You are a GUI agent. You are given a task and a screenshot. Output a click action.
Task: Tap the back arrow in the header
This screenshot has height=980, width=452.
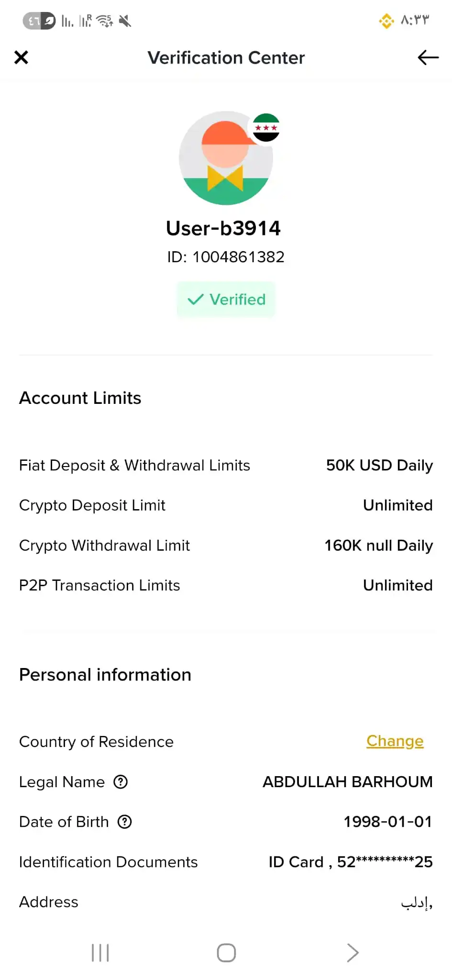pyautogui.click(x=428, y=57)
